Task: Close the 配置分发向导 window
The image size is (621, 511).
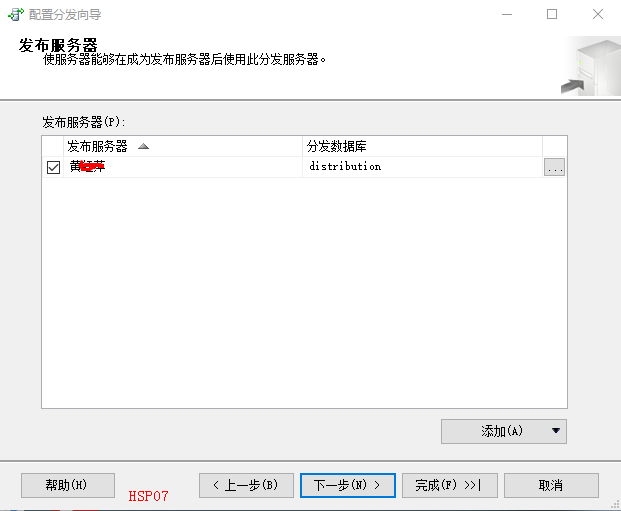Action: pyautogui.click(x=598, y=14)
